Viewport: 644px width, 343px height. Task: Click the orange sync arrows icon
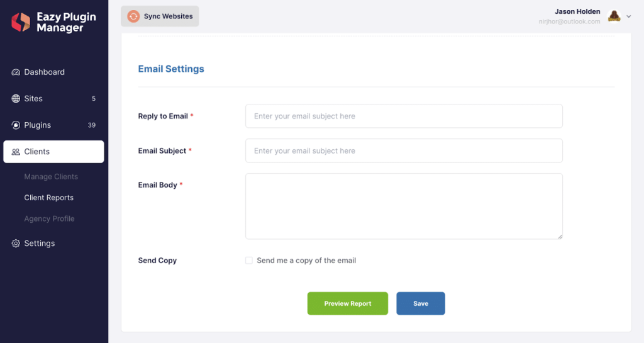[x=133, y=16]
